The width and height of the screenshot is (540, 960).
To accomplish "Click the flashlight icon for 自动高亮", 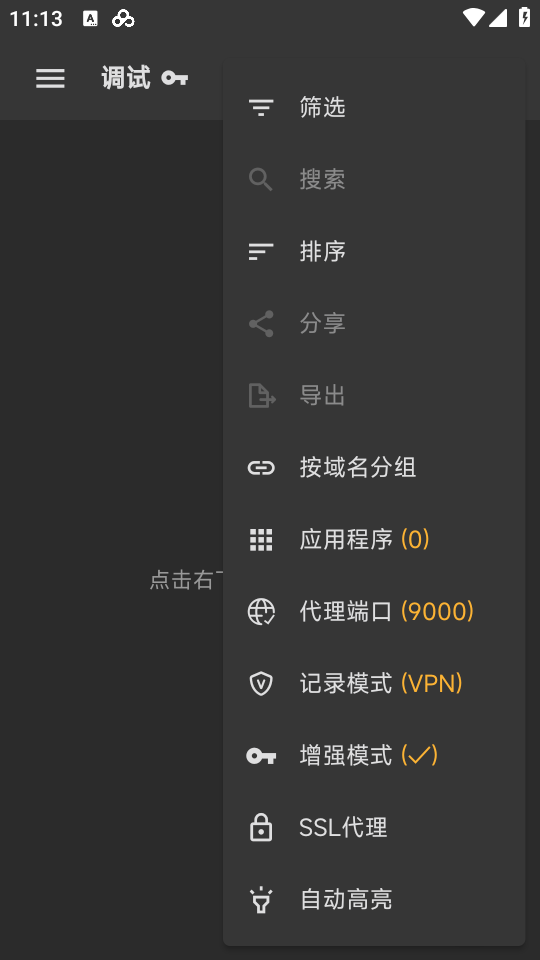I will tap(261, 900).
